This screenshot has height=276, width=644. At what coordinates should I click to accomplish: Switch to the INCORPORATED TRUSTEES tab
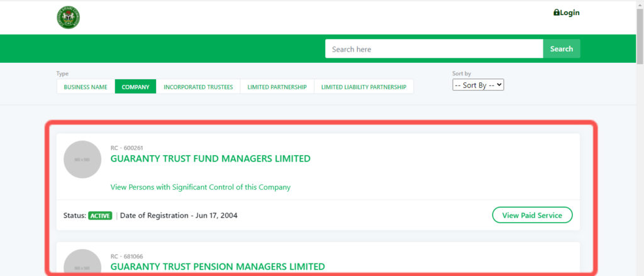[x=198, y=87]
